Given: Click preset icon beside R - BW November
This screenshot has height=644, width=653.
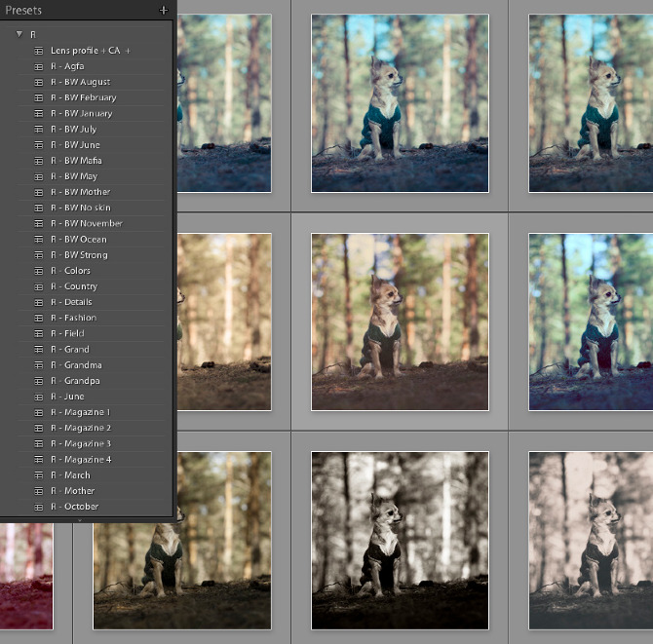Looking at the screenshot, I should [38, 223].
